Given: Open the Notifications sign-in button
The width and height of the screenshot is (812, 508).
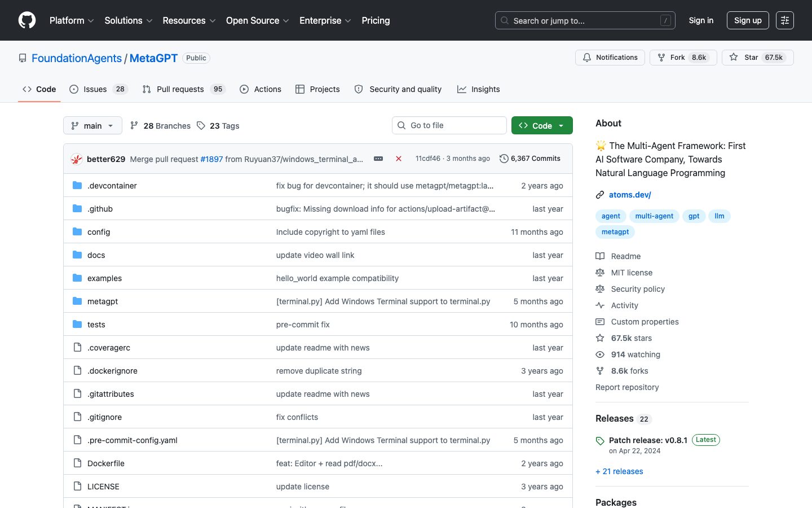Looking at the screenshot, I should coord(610,58).
